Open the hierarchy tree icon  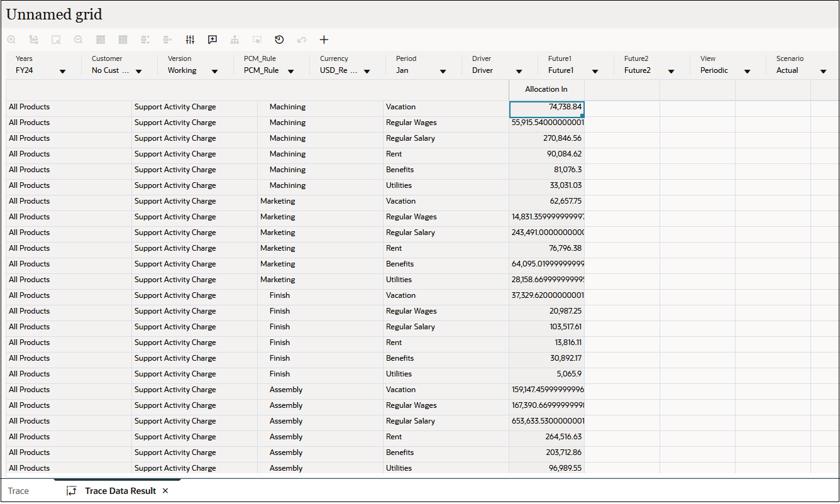click(234, 40)
